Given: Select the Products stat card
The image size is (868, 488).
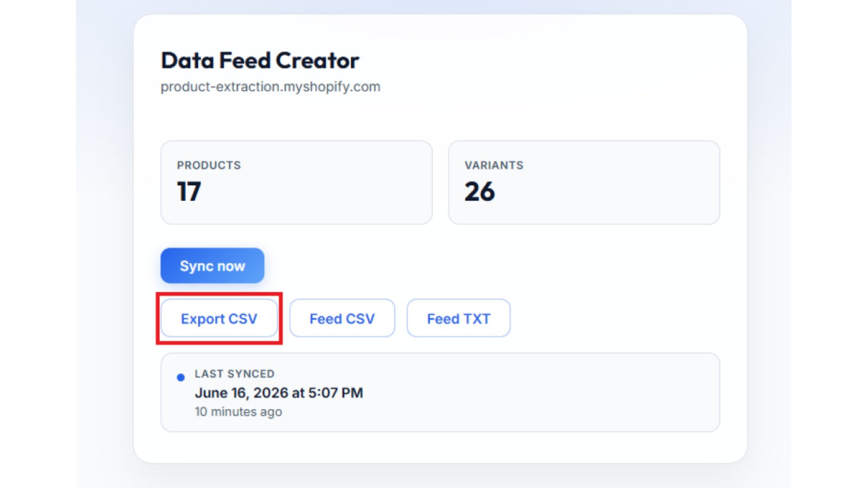Looking at the screenshot, I should coord(296,183).
